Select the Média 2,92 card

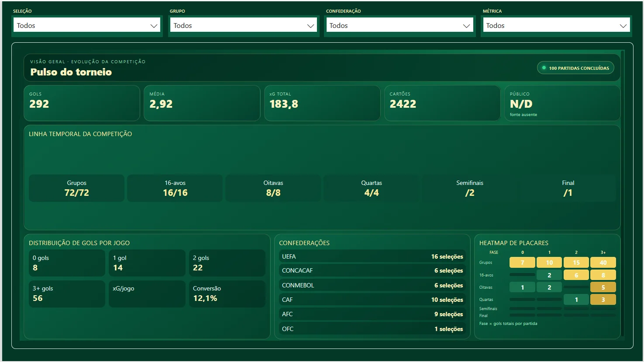[202, 103]
